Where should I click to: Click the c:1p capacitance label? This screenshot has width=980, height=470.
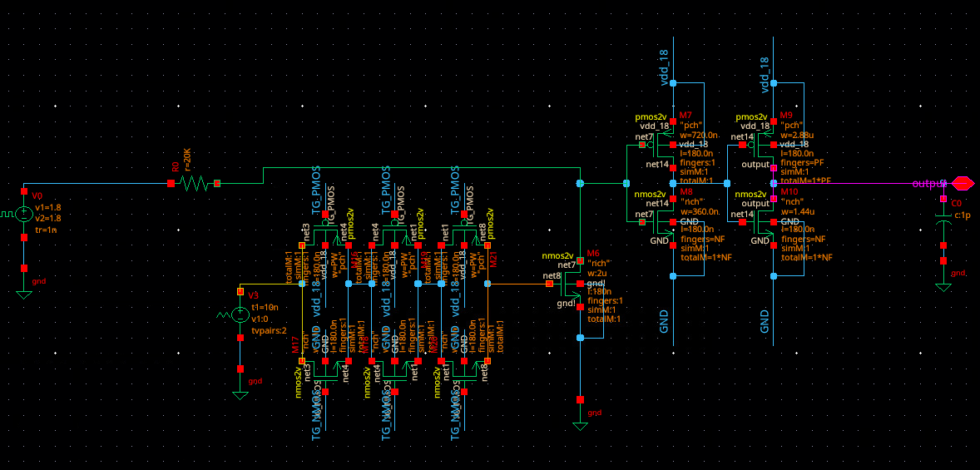coord(963,215)
